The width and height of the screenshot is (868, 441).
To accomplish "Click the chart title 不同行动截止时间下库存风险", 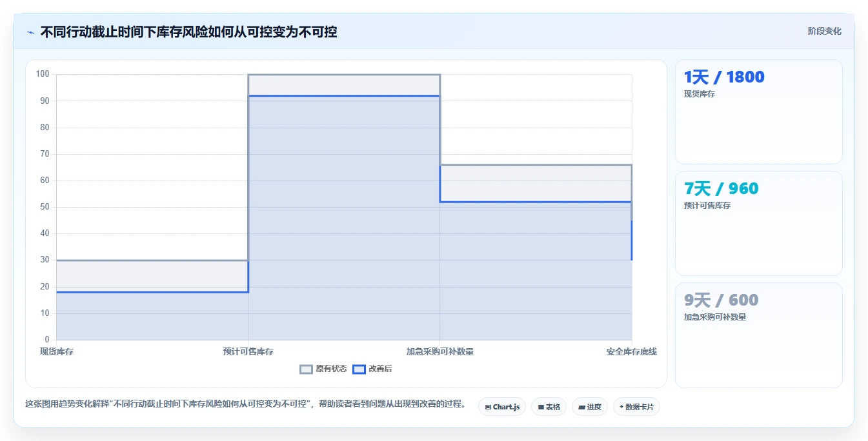I will click(188, 32).
